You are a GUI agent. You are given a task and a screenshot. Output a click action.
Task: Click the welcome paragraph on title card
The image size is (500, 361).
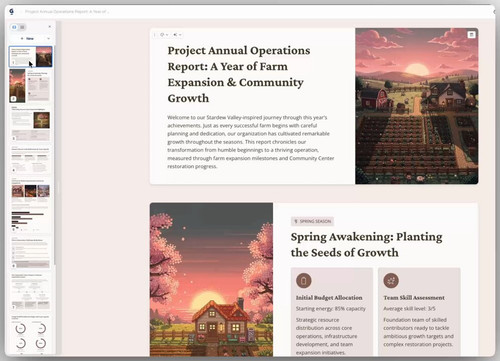pos(251,142)
